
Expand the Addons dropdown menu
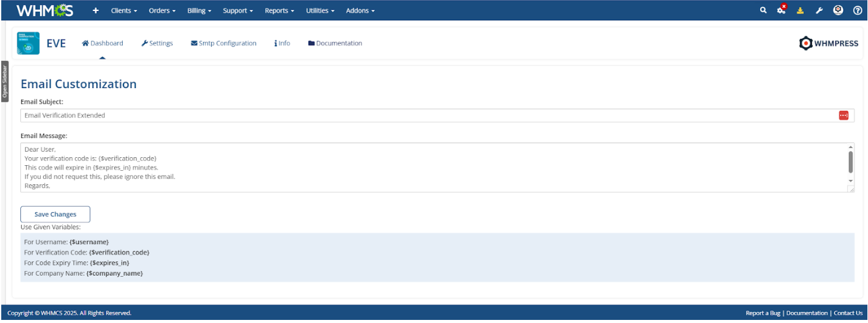pyautogui.click(x=360, y=10)
